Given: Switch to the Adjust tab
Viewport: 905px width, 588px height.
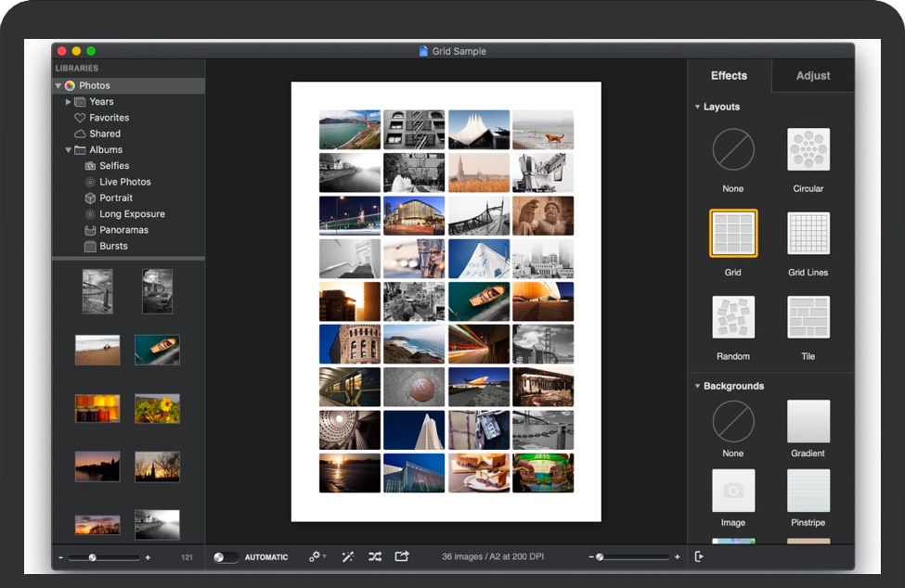Looking at the screenshot, I should point(812,76).
